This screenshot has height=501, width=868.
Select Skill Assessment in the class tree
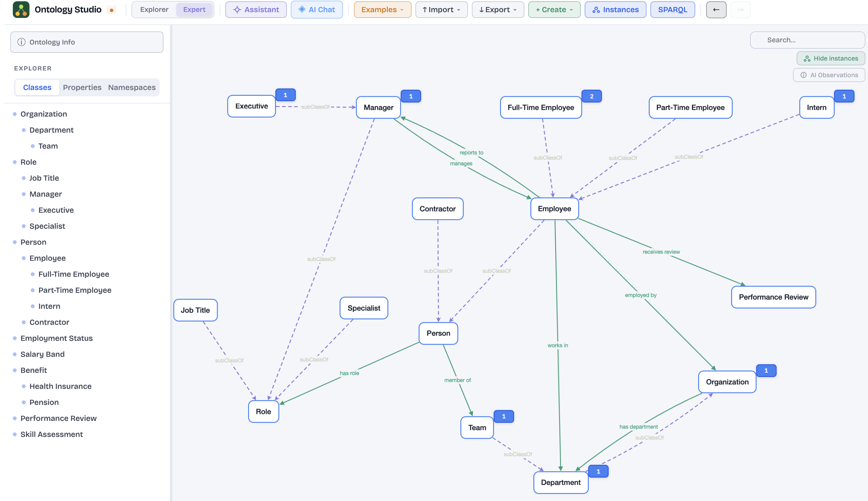pos(52,434)
